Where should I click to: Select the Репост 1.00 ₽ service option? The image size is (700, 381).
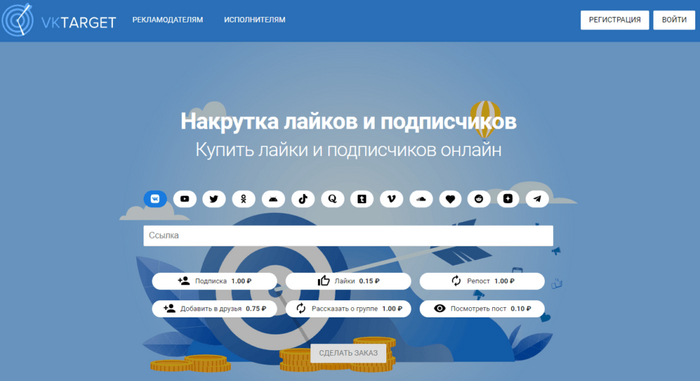pos(482,281)
